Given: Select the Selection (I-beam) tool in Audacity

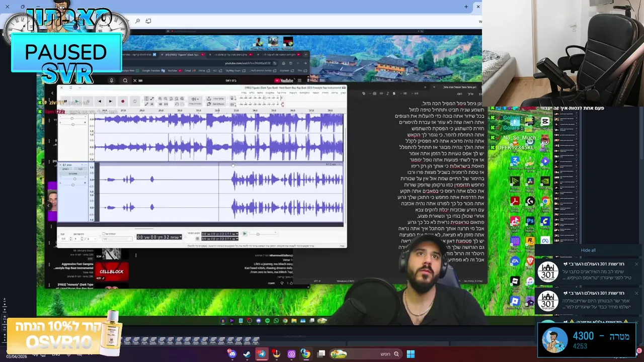Looking at the screenshot, I should point(146,99).
